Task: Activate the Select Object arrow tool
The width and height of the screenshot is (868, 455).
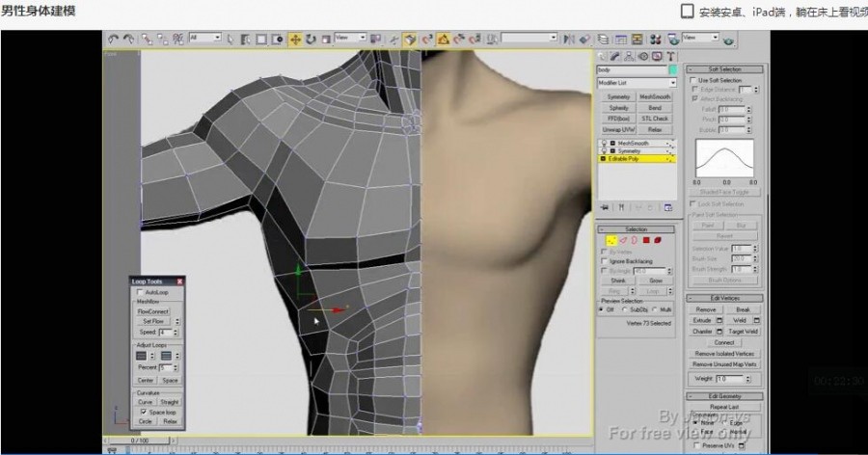Action: pos(231,40)
